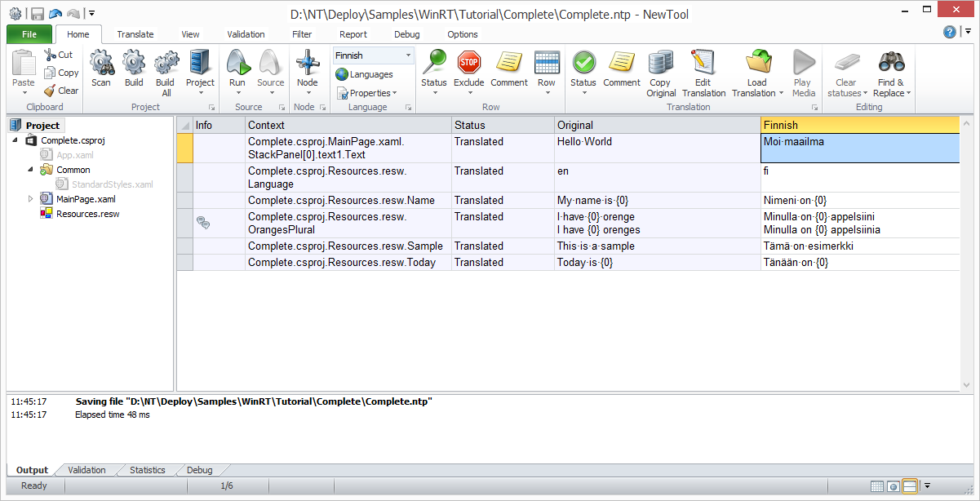Click the Run application icon

237,64
